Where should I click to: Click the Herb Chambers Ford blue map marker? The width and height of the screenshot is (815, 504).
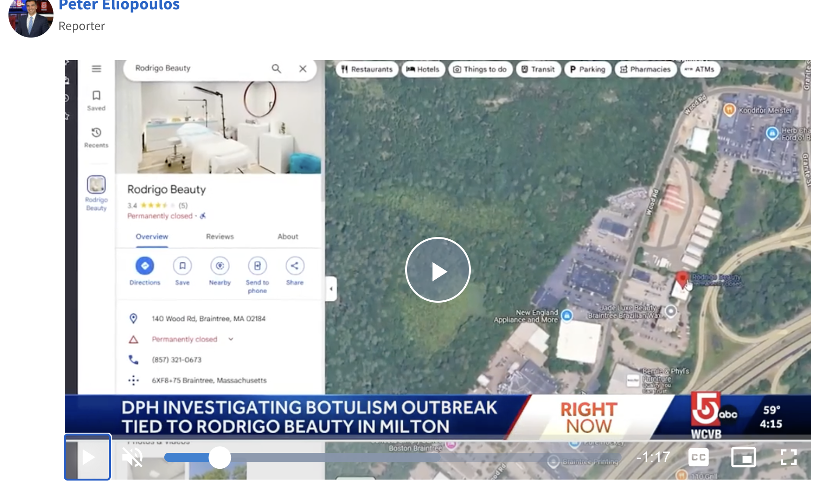pos(772,133)
